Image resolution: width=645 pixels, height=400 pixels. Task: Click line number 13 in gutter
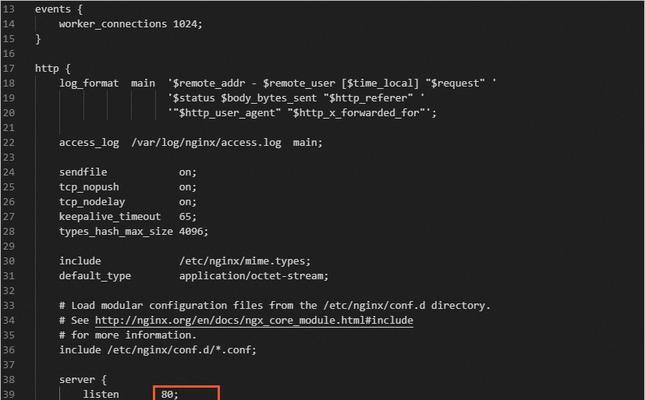point(9,9)
